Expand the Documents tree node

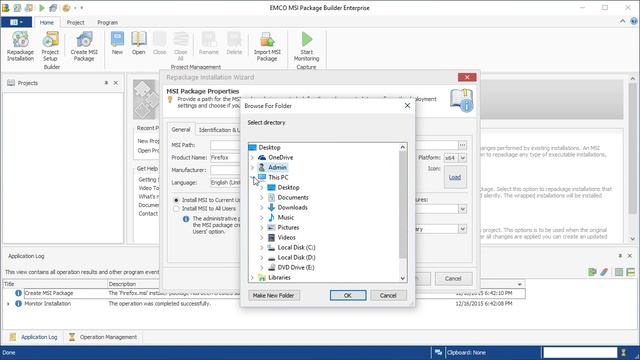coord(262,198)
